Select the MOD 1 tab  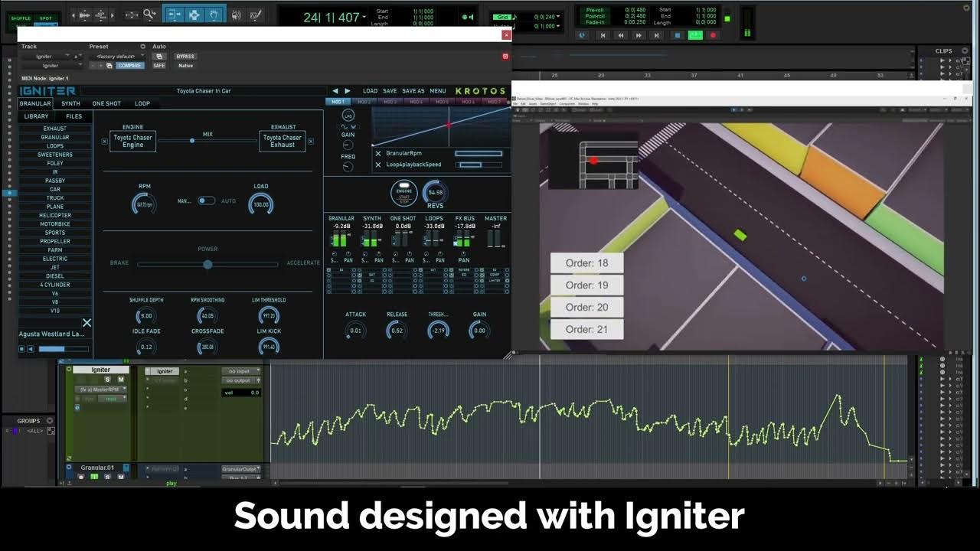(x=338, y=102)
